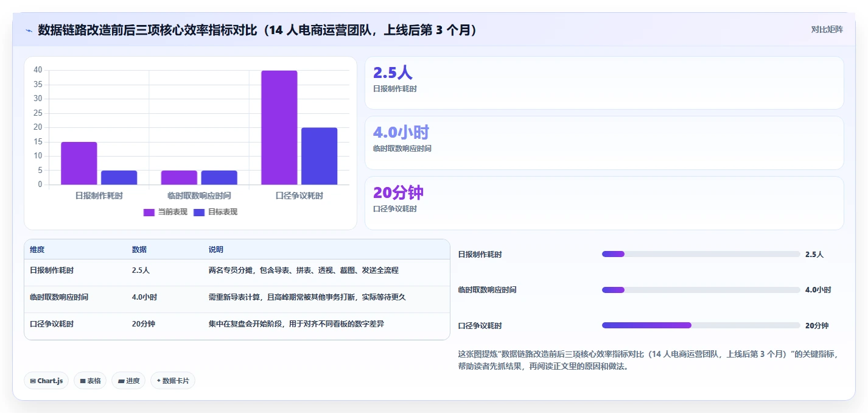The width and height of the screenshot is (868, 413).
Task: Click the summary paragraph starting with 这张图提炼
Action: pos(648,360)
